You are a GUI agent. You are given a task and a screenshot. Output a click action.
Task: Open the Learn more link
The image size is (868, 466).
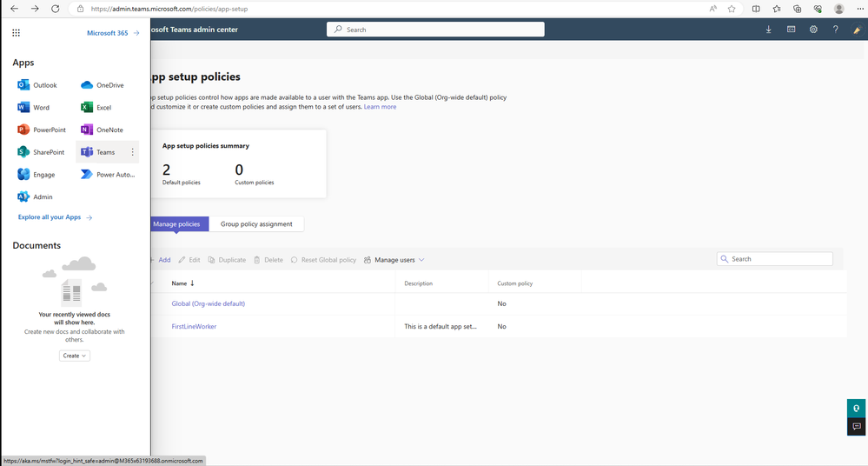click(x=380, y=107)
